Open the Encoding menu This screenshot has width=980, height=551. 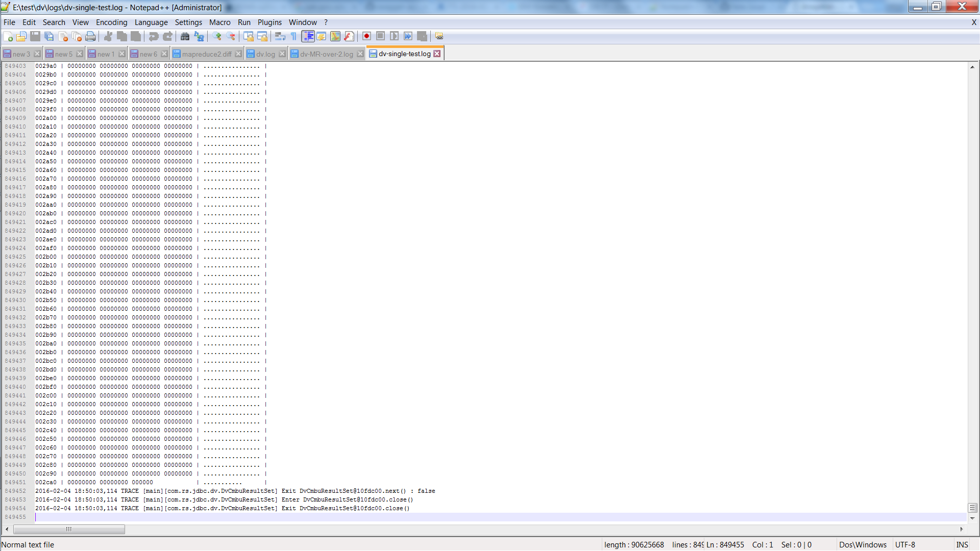[x=111, y=22]
